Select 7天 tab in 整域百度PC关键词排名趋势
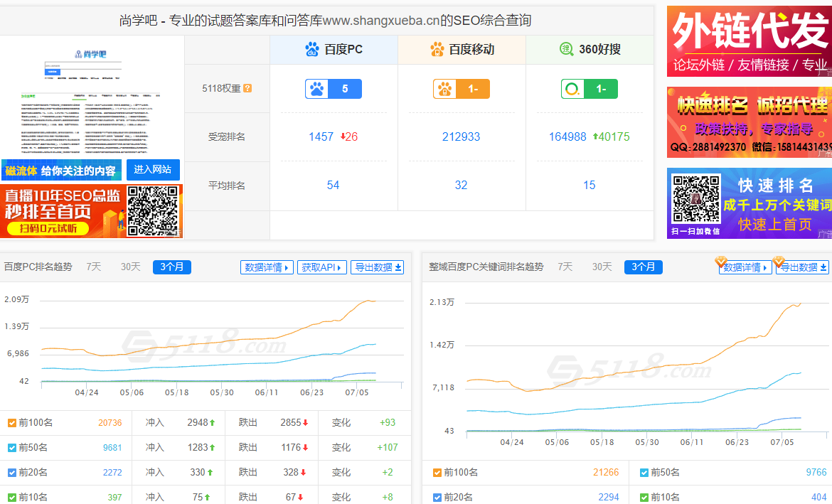Viewport: 832px width, 504px height. point(565,267)
